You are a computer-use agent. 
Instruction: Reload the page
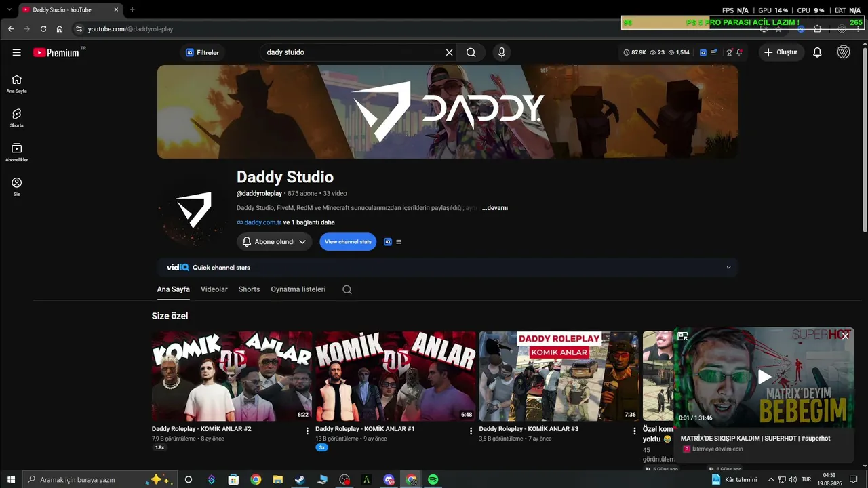(x=43, y=29)
